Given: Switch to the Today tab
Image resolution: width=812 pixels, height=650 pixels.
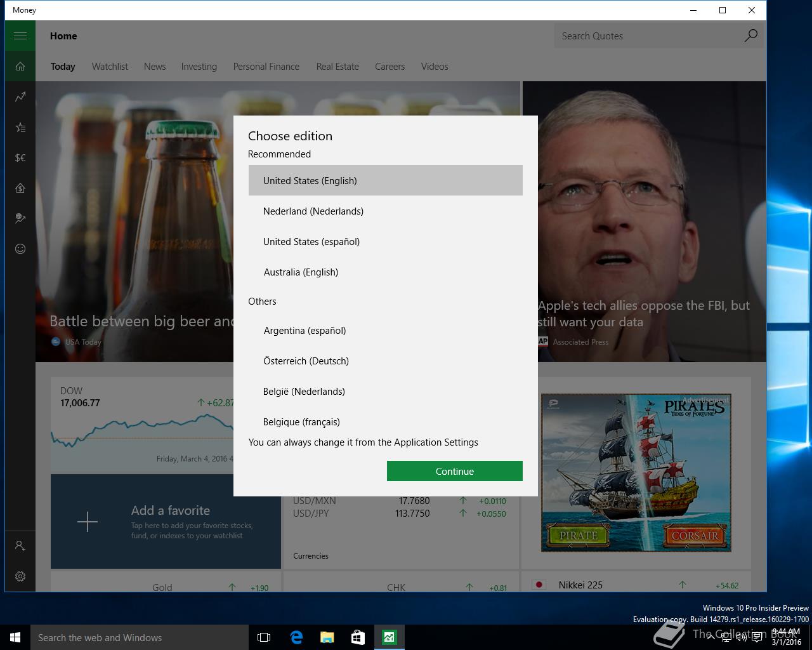Looking at the screenshot, I should [x=63, y=67].
